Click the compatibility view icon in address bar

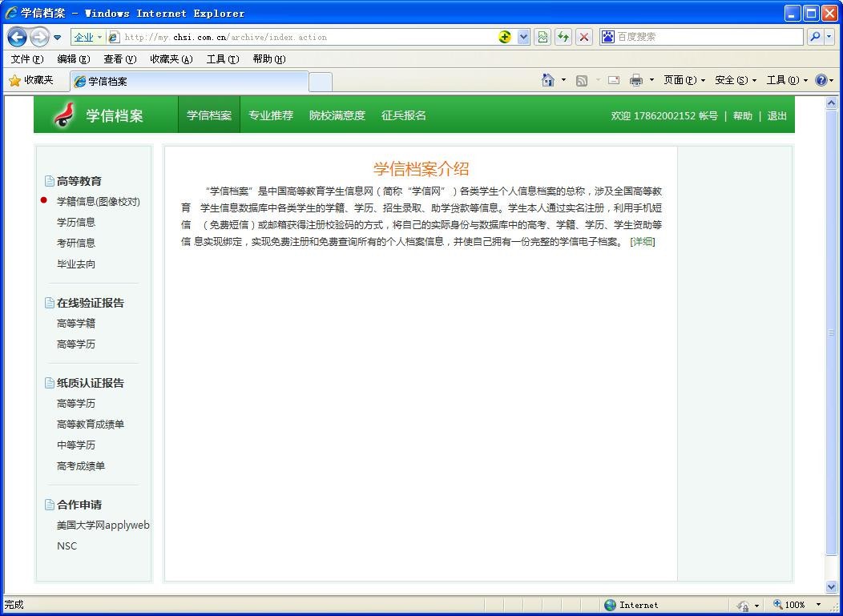click(x=543, y=37)
